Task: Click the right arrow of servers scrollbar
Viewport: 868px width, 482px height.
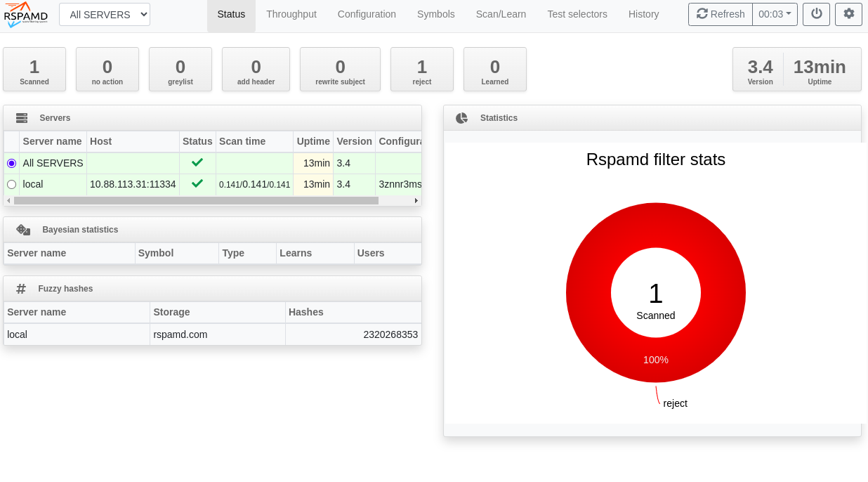Action: pyautogui.click(x=416, y=200)
